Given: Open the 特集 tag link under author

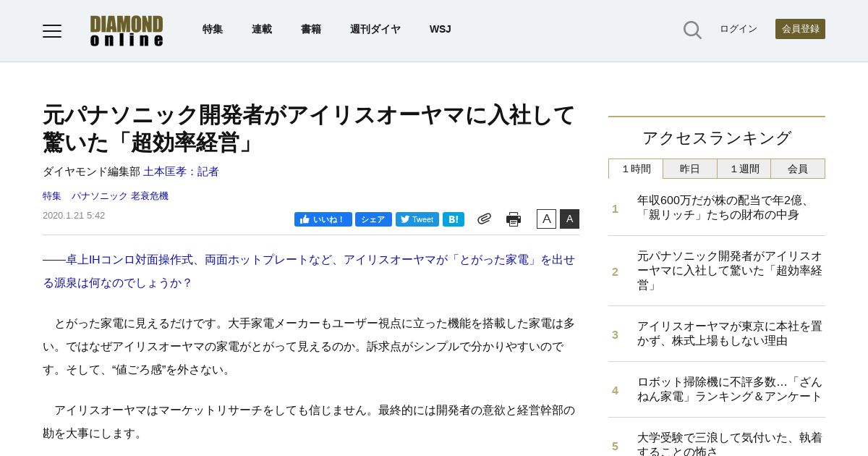Looking at the screenshot, I should pyautogui.click(x=52, y=195).
